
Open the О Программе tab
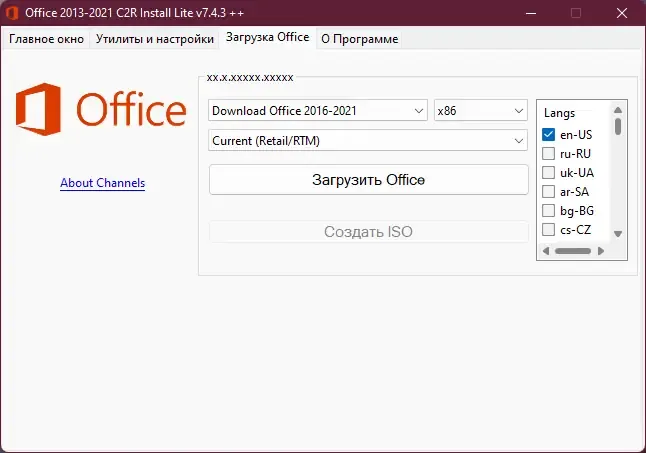click(359, 39)
